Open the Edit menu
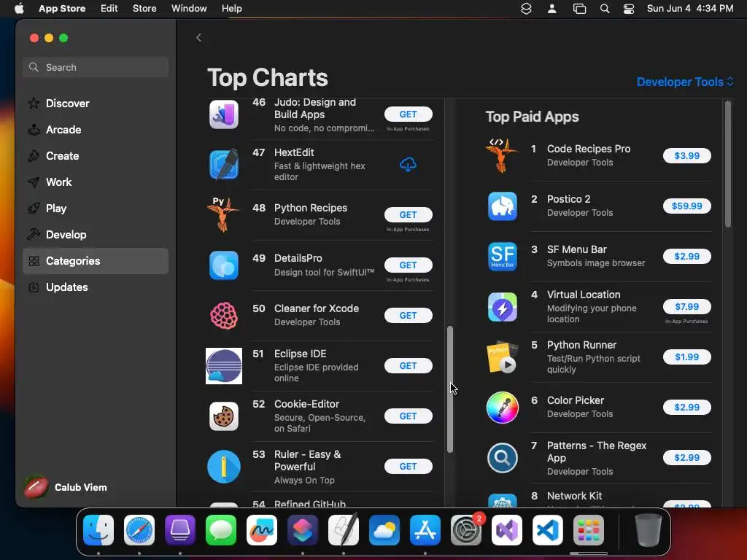Screen dimensions: 747x560 [109, 9]
